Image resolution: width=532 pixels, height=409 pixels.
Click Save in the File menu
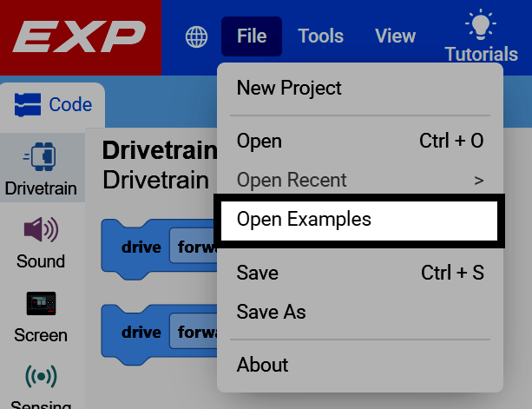[x=360, y=273]
